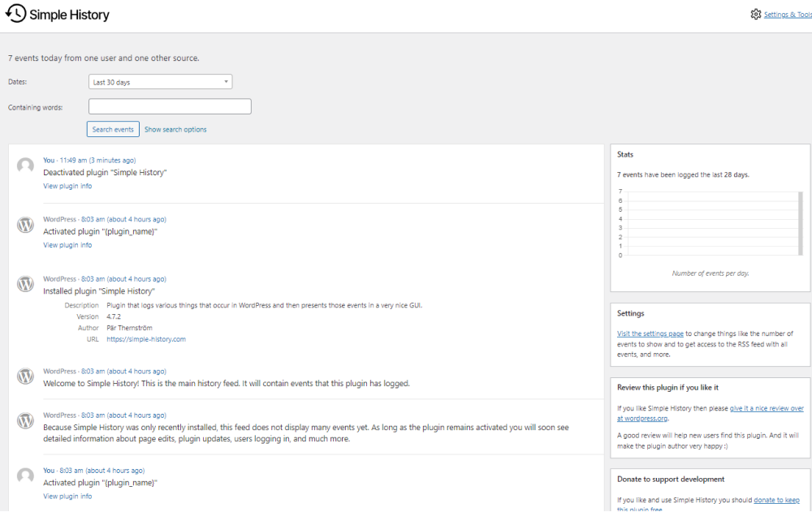The image size is (812, 512).
Task: Click the 'You' link at 8:03 am event
Action: click(x=49, y=471)
